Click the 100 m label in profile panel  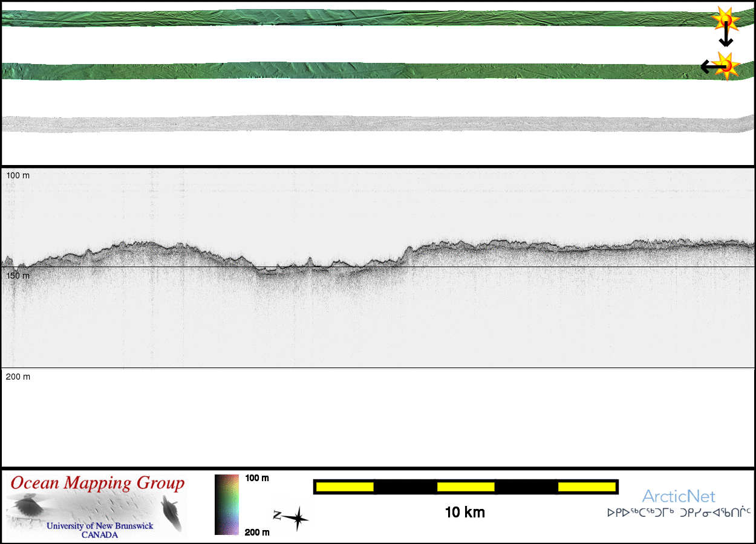tap(18, 175)
